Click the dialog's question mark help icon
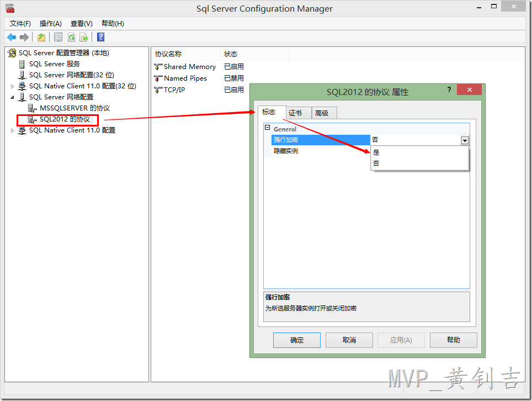Screen dimensions: 532x401 [x=449, y=89]
